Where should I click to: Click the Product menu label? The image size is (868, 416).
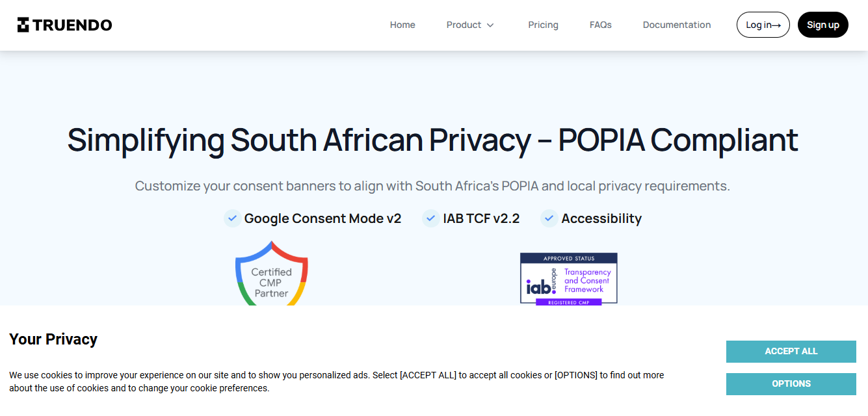464,25
